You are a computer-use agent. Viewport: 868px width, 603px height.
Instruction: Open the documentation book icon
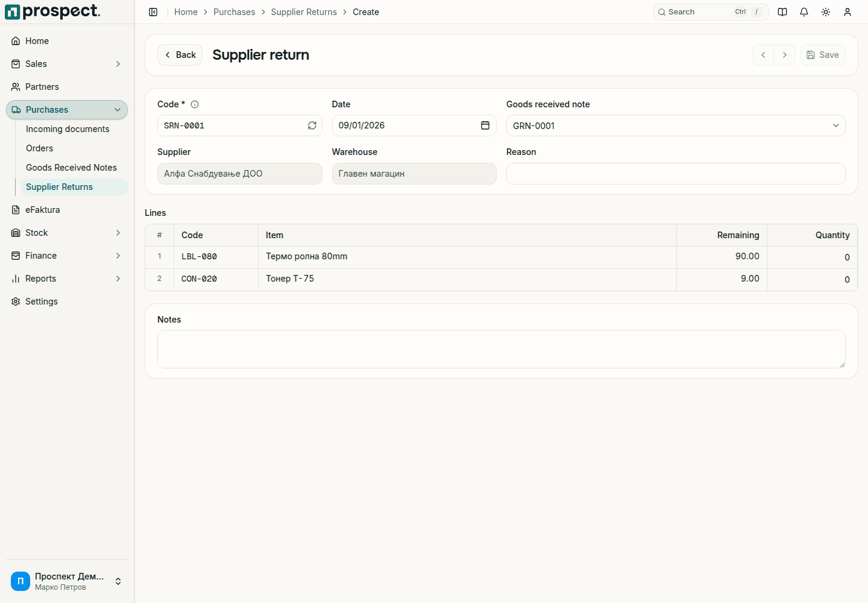click(782, 12)
